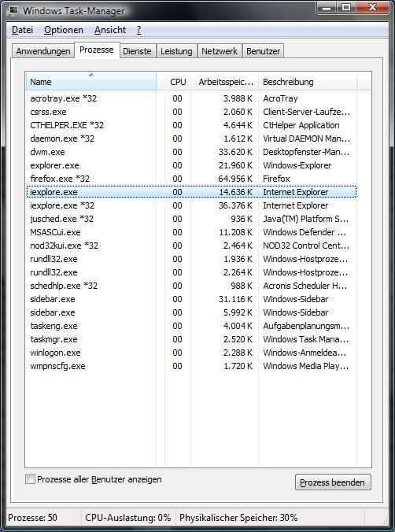Click the Acronis Scheduler H... description
This screenshot has height=532, width=395.
pyautogui.click(x=305, y=286)
